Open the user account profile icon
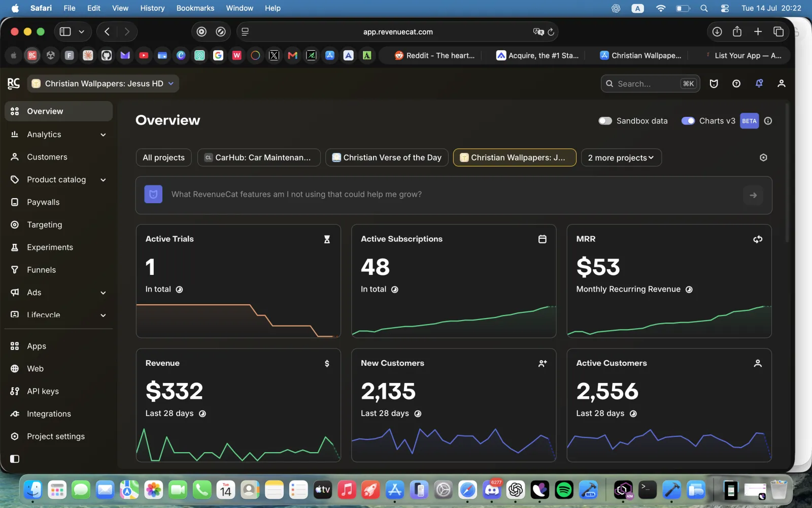The image size is (812, 508). pyautogui.click(x=782, y=83)
